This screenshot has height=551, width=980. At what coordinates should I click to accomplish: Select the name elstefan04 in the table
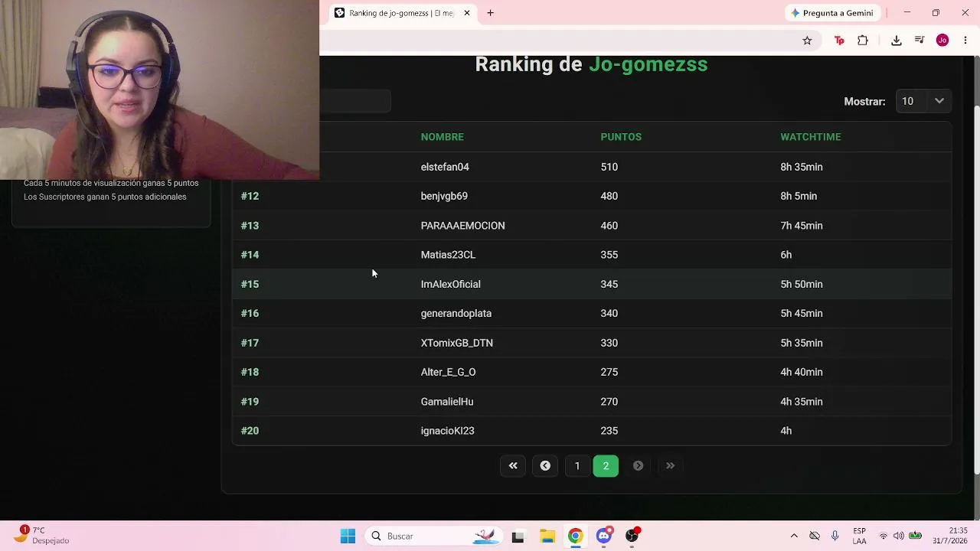(x=445, y=167)
